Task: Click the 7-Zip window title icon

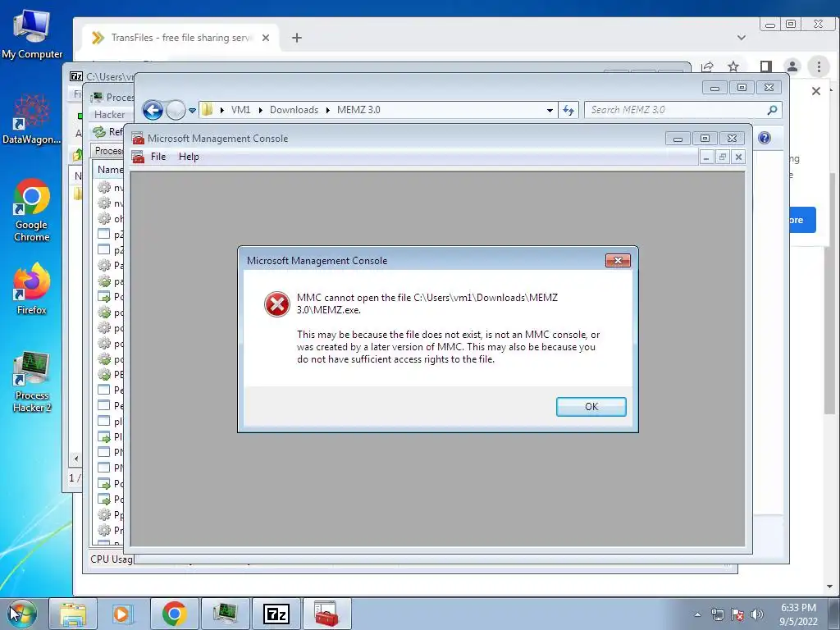Action: [x=76, y=76]
